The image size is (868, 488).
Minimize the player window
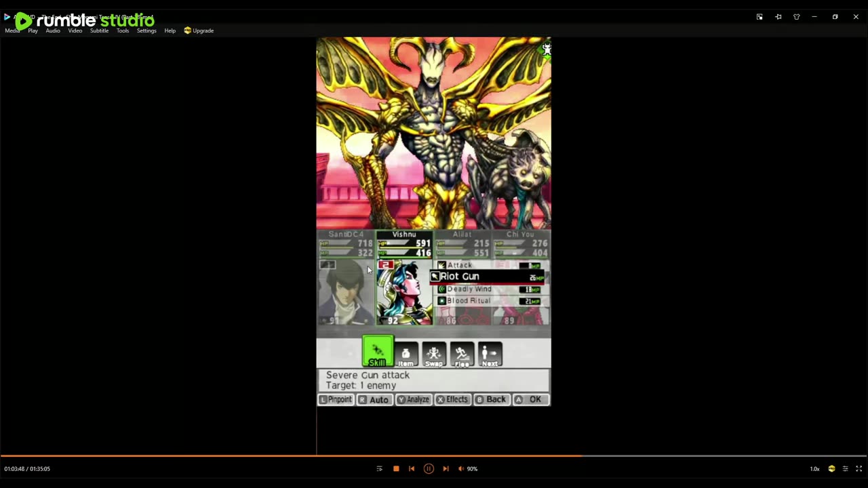pos(814,17)
